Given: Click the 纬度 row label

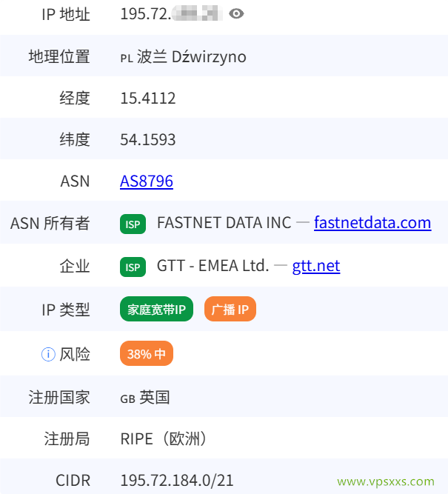Looking at the screenshot, I should (75, 139).
